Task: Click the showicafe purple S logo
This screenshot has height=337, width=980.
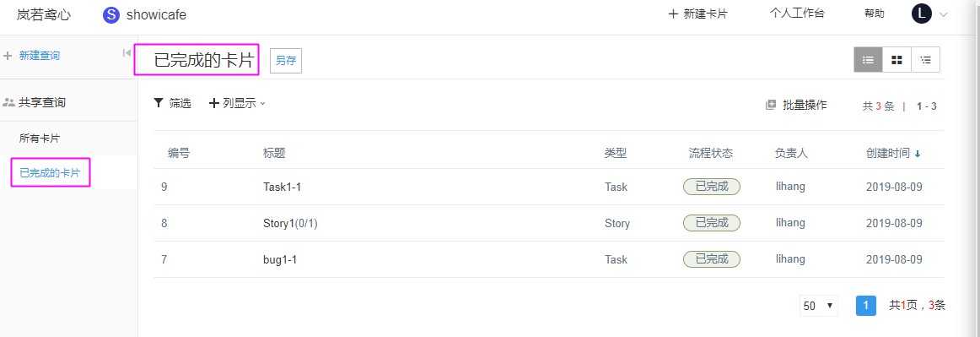Action: pyautogui.click(x=111, y=14)
